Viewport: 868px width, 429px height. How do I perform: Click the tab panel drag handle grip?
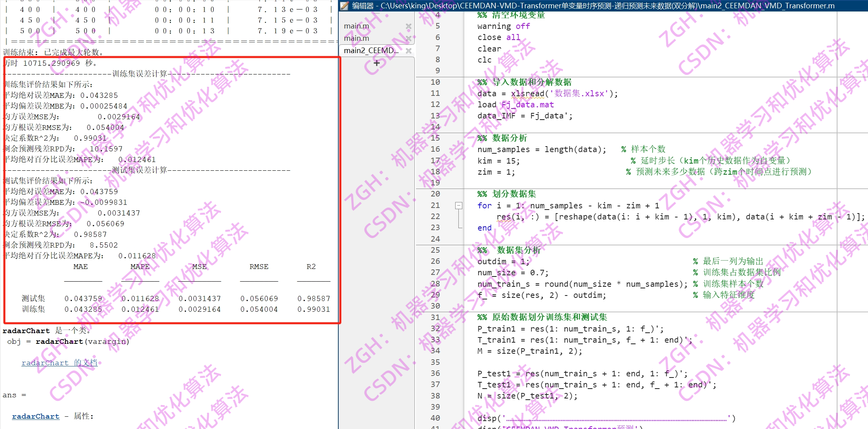[x=376, y=13]
